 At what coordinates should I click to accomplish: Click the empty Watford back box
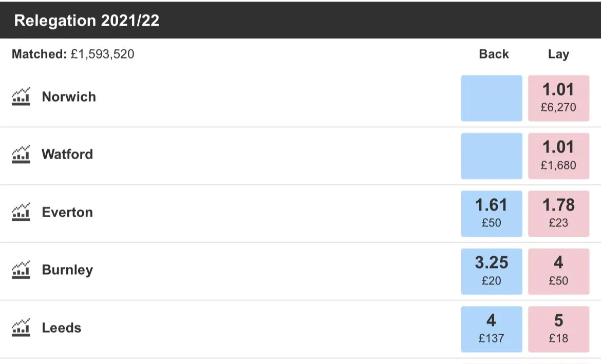(x=492, y=156)
